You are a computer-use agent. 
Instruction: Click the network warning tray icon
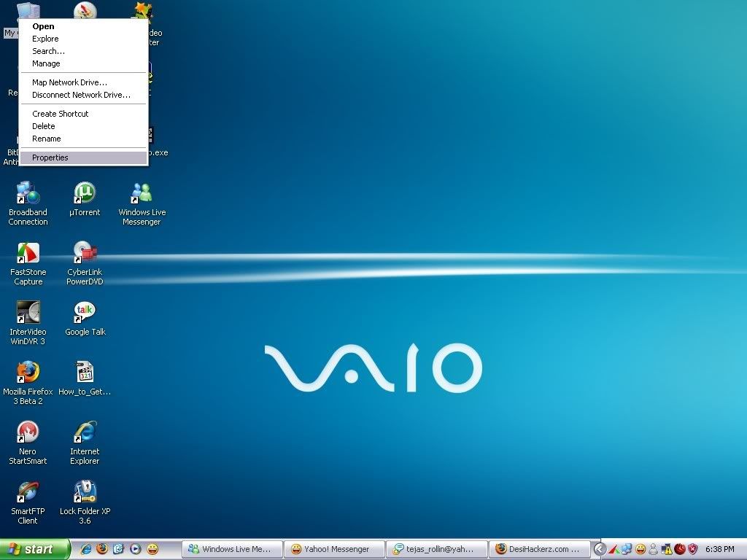pyautogui.click(x=667, y=549)
